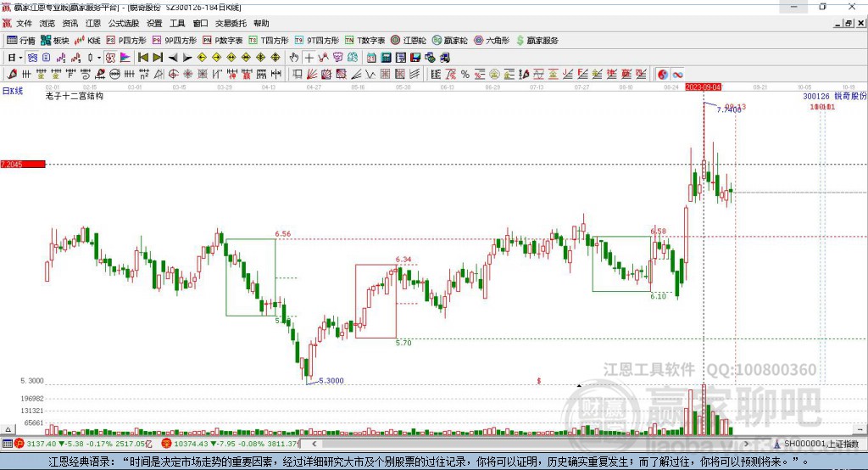Click the 老子十二宫结构 indicator title

(75, 96)
